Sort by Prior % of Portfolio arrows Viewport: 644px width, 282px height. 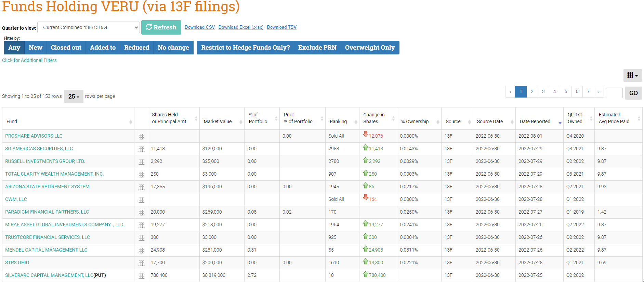point(322,118)
